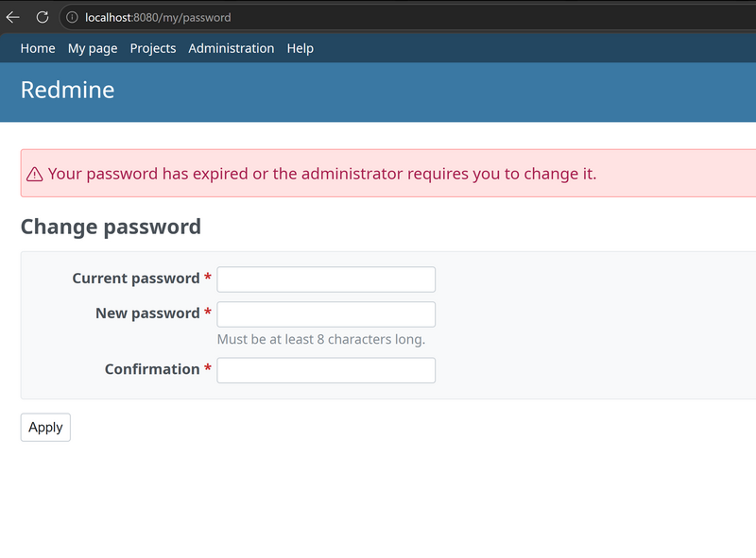Click the password expired alert message text
This screenshot has width=756, height=558.
pyautogui.click(x=322, y=174)
